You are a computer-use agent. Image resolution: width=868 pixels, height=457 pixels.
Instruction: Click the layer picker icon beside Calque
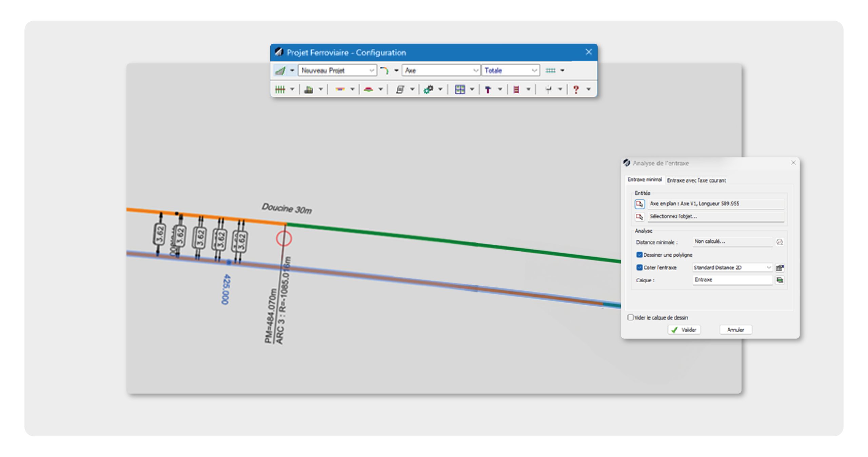780,280
